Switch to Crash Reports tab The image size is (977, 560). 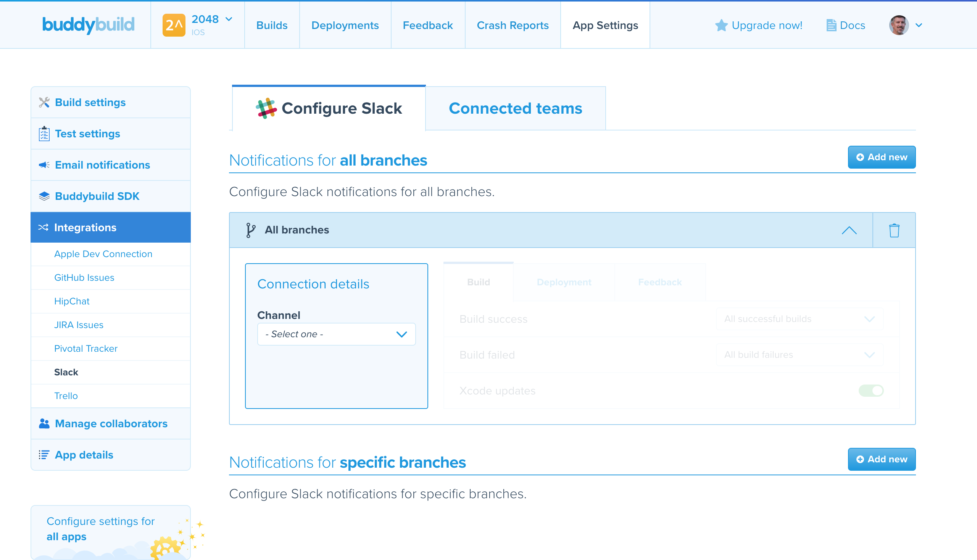click(x=513, y=26)
